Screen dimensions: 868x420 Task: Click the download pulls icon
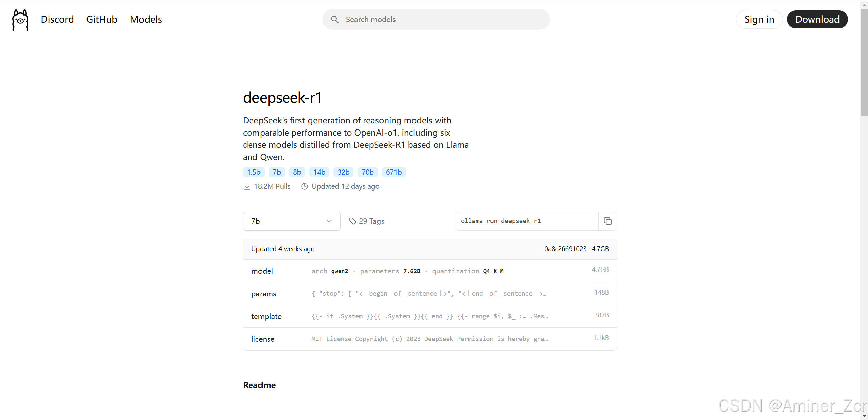[247, 186]
